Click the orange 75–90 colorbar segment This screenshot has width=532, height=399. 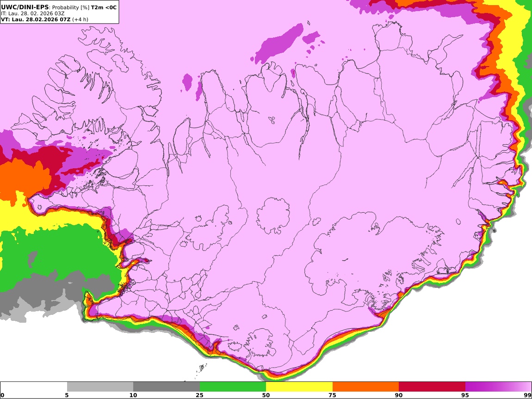pyautogui.click(x=366, y=387)
